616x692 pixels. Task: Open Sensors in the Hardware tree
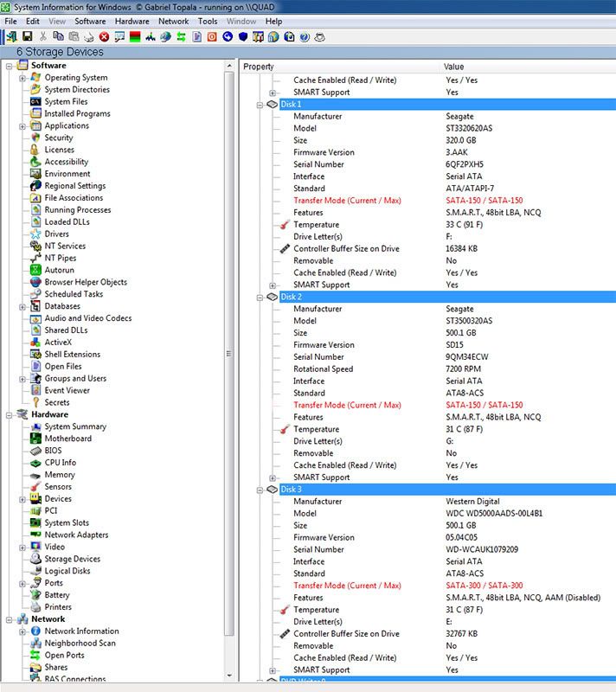coord(58,487)
